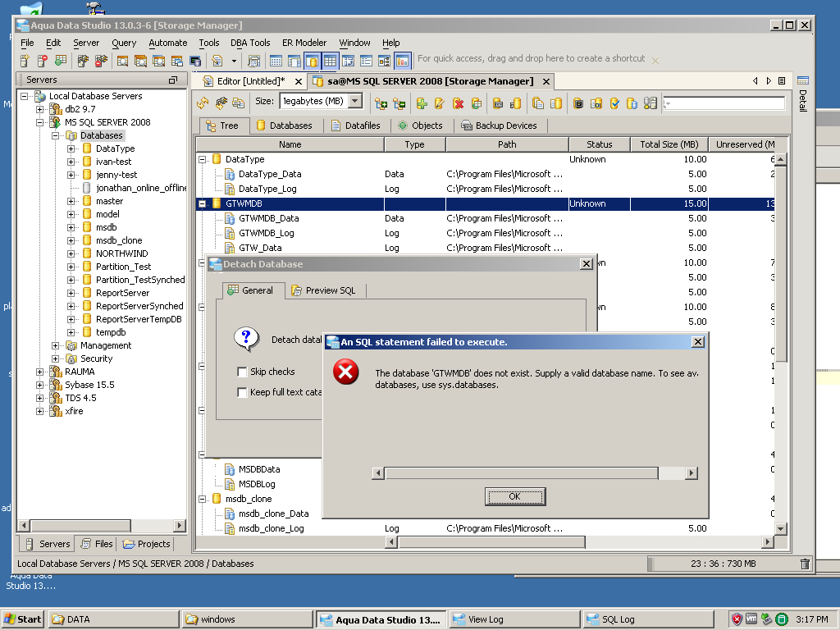Click OK in the SQL error dialog
This screenshot has height=630, width=840.
[x=515, y=496]
